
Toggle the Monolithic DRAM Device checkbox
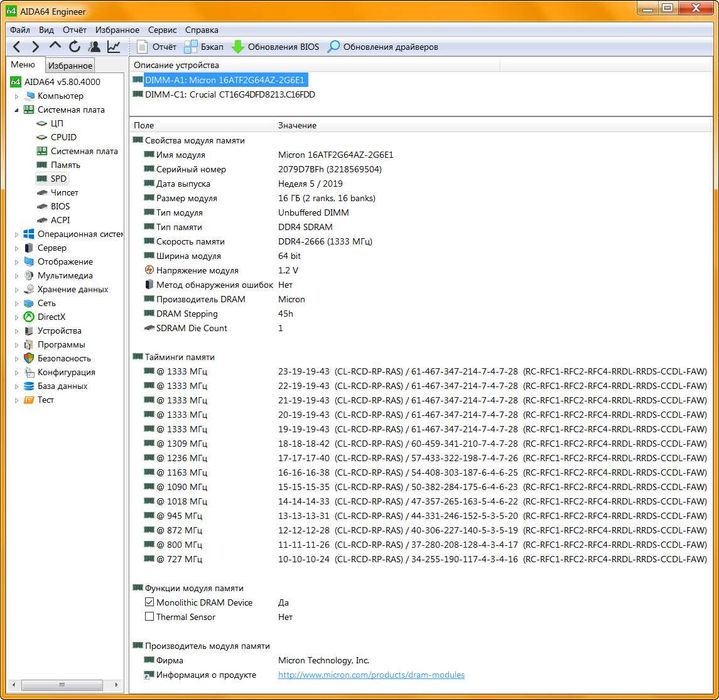(149, 602)
